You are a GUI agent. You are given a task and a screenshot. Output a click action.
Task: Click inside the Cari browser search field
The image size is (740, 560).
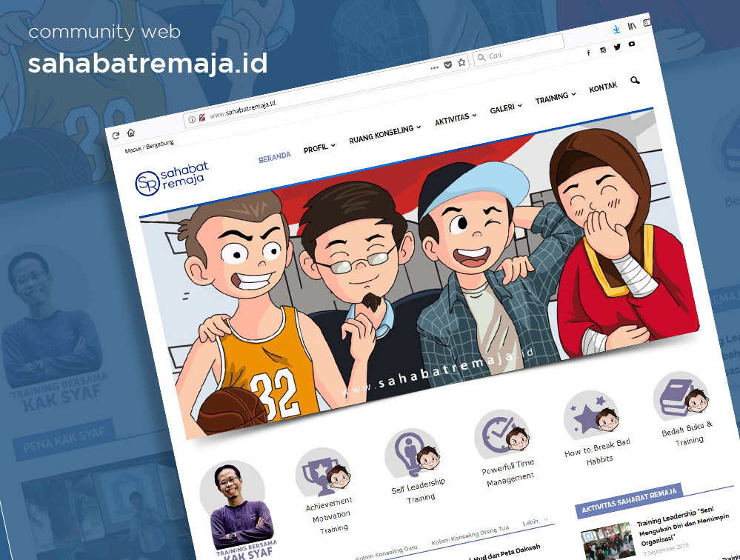[x=519, y=50]
